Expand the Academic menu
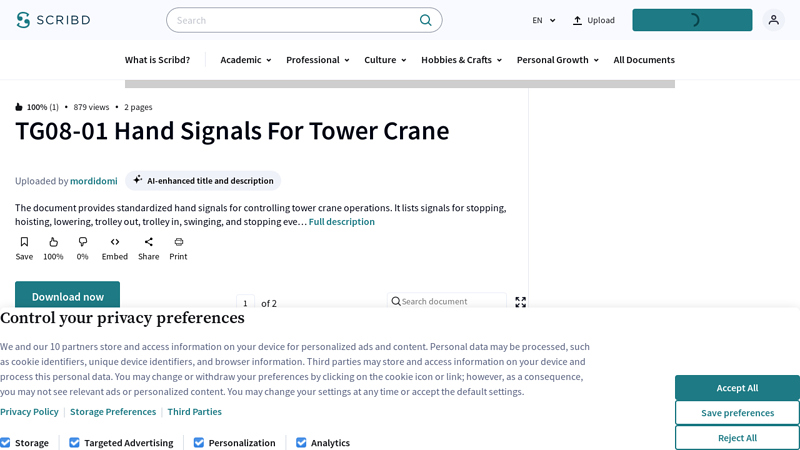 click(x=246, y=60)
